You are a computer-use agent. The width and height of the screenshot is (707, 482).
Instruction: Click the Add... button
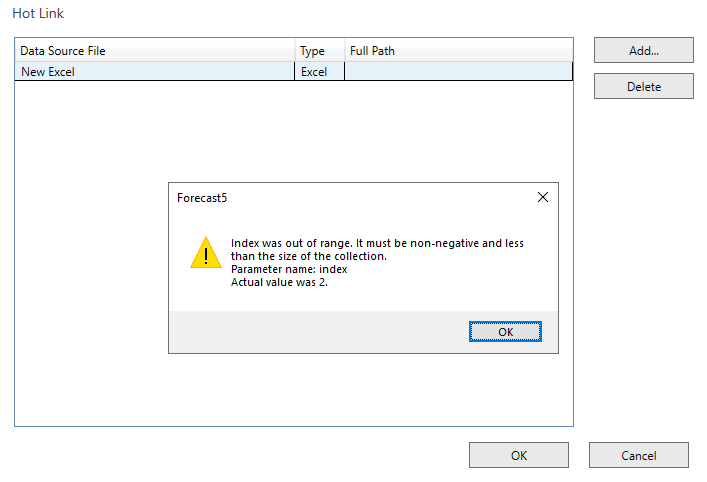coord(643,50)
